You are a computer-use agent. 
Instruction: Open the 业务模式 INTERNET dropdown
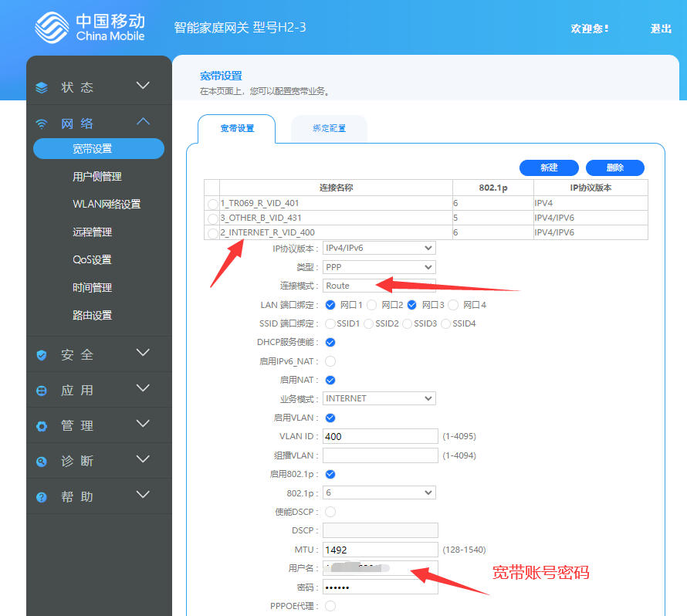pyautogui.click(x=379, y=398)
